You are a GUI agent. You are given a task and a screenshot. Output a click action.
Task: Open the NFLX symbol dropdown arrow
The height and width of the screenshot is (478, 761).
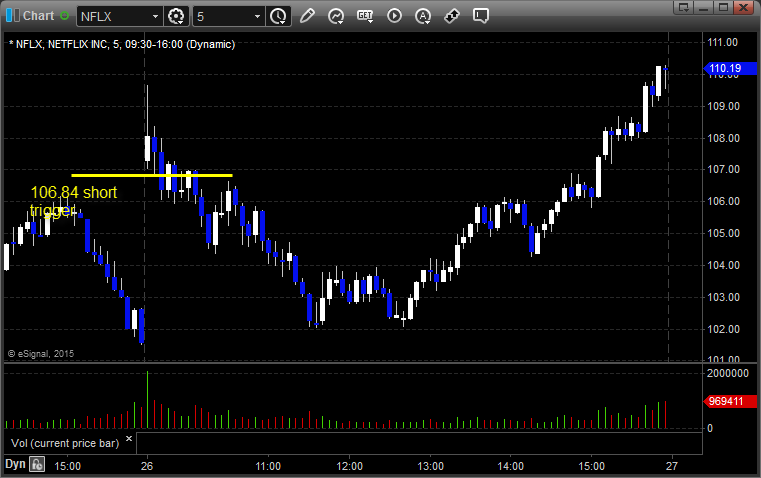155,16
